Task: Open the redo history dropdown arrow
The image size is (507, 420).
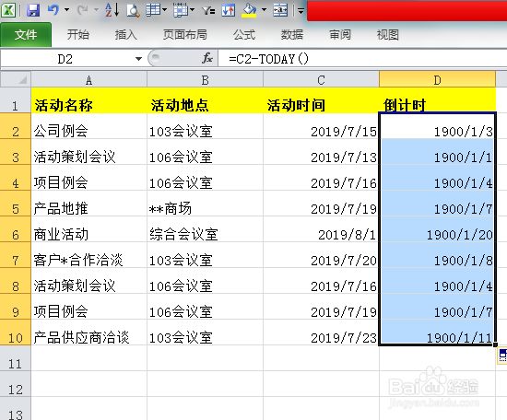Action: [x=96, y=10]
